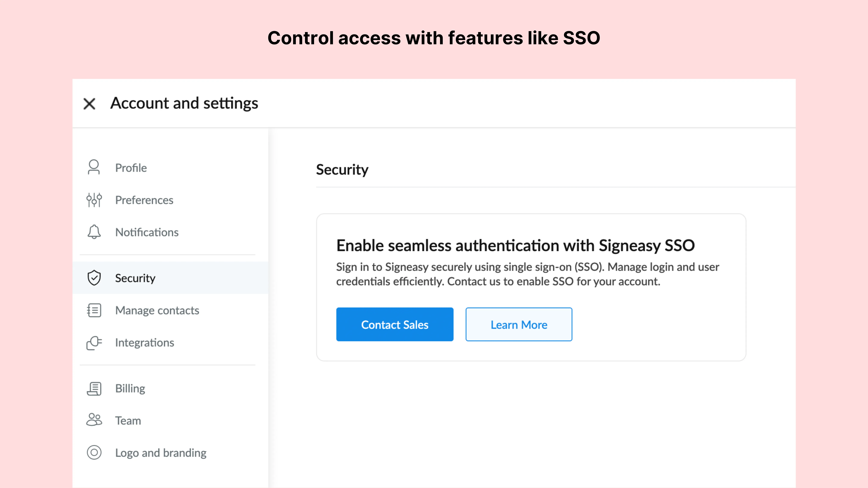
Task: Select Notifications in the sidebar
Action: point(147,232)
